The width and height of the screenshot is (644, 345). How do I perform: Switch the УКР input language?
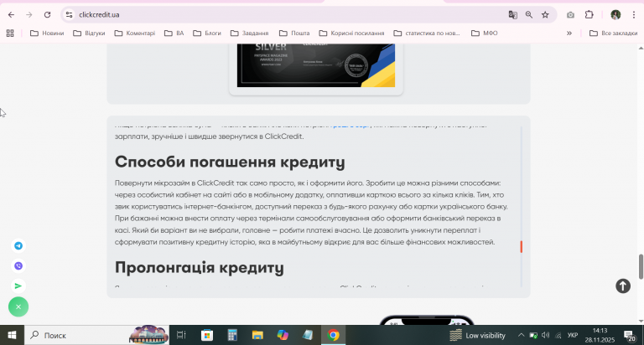[x=573, y=336]
